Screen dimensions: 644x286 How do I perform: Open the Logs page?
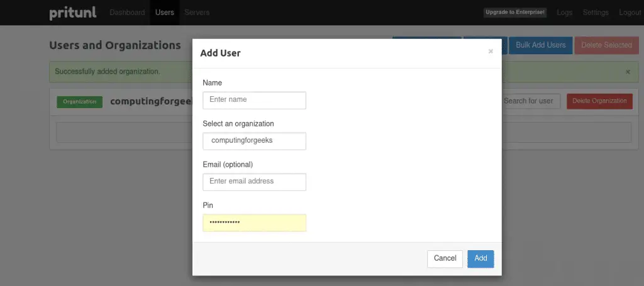(x=564, y=13)
